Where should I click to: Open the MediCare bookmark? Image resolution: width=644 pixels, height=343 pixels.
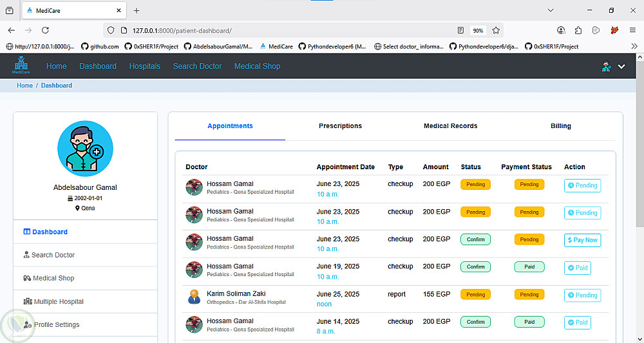[276, 47]
